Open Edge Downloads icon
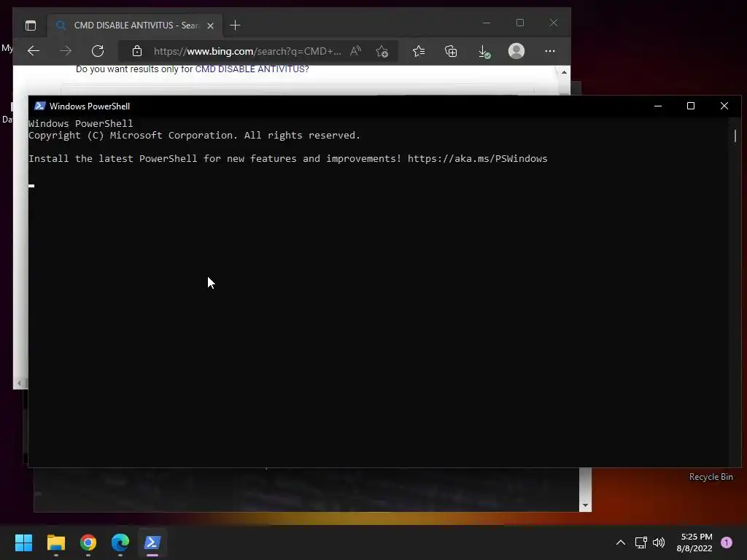The image size is (747, 560). pyautogui.click(x=484, y=52)
